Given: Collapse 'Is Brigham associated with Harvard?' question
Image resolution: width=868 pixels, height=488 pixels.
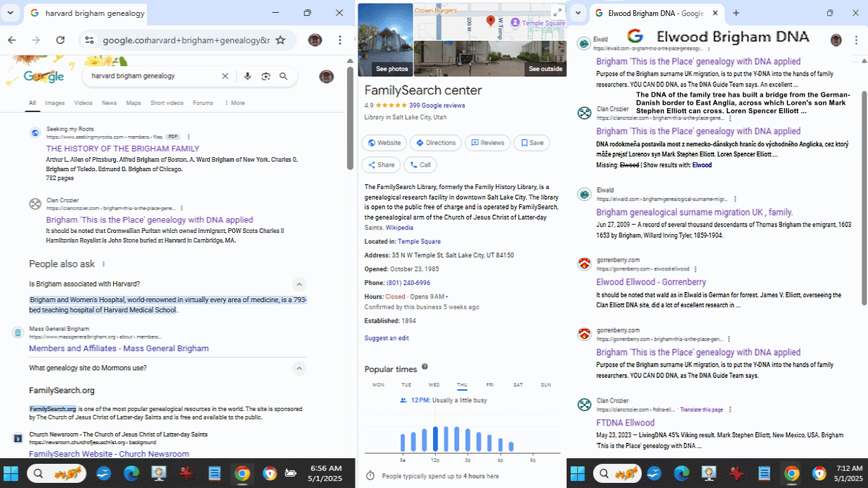Looking at the screenshot, I should pyautogui.click(x=299, y=284).
